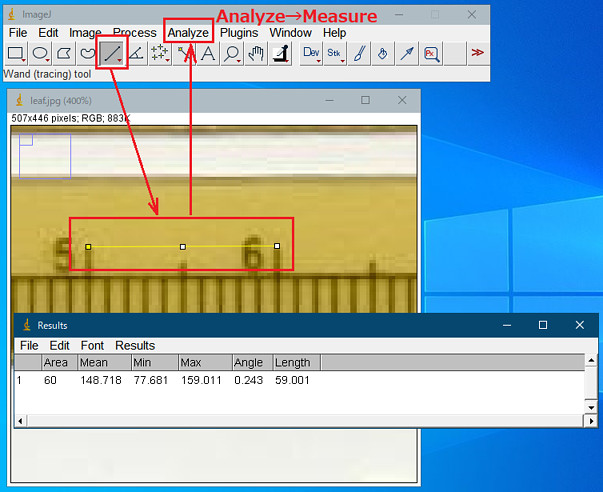
Task: Open the Image menu
Action: pyautogui.click(x=85, y=33)
